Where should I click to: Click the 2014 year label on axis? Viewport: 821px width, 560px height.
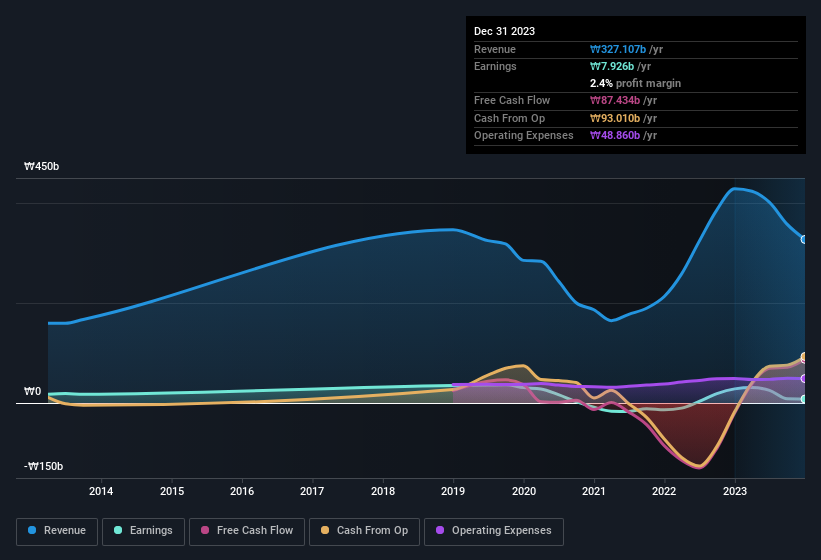101,491
